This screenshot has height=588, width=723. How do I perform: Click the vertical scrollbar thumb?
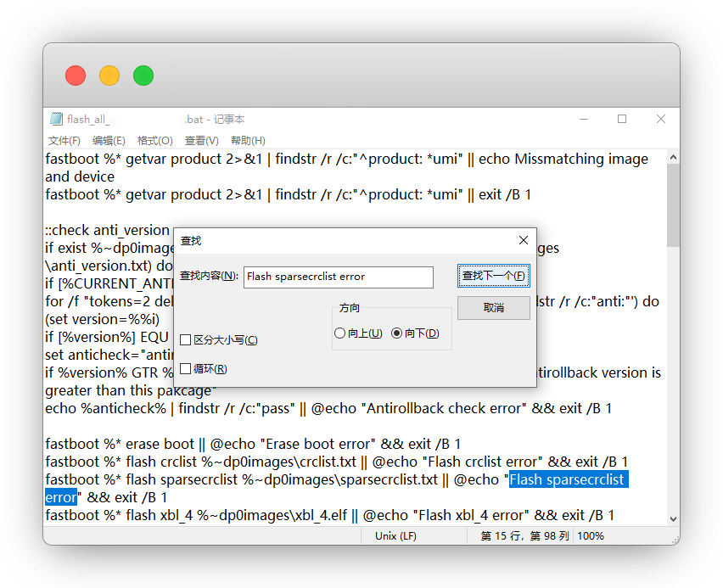coord(673,204)
